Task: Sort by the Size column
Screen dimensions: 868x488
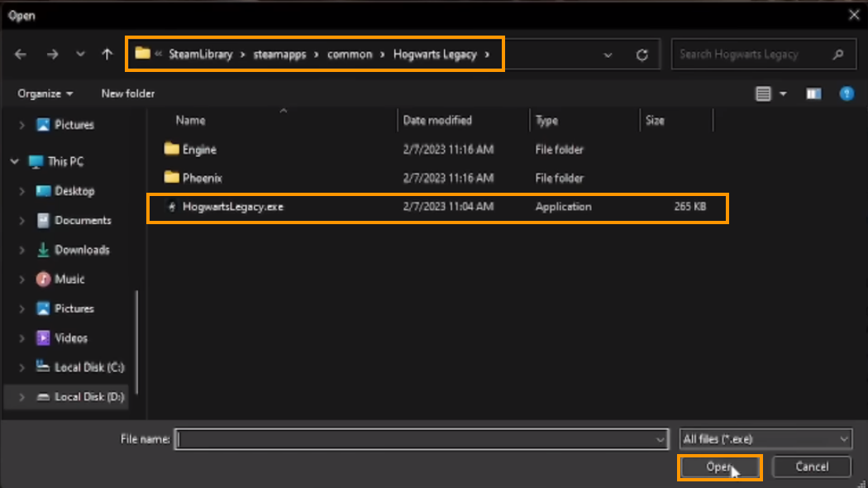Action: click(x=655, y=120)
